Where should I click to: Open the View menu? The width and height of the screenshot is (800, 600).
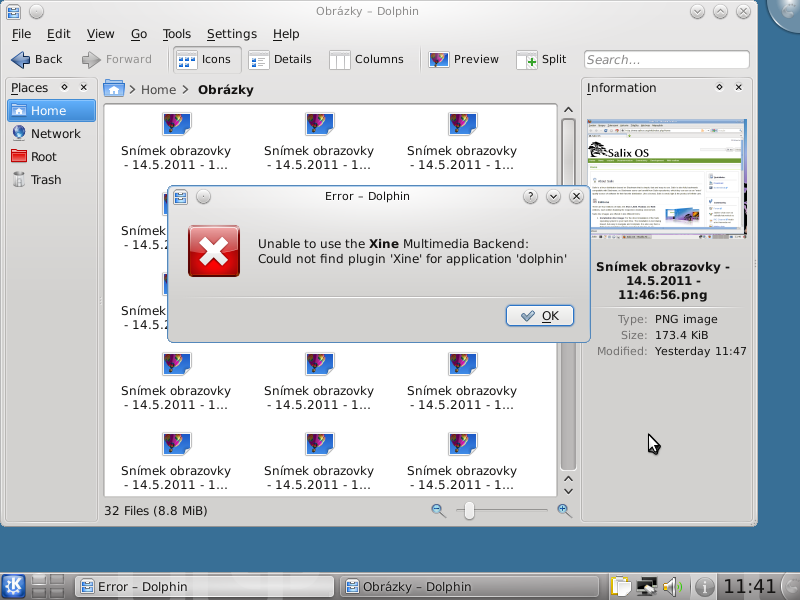100,34
